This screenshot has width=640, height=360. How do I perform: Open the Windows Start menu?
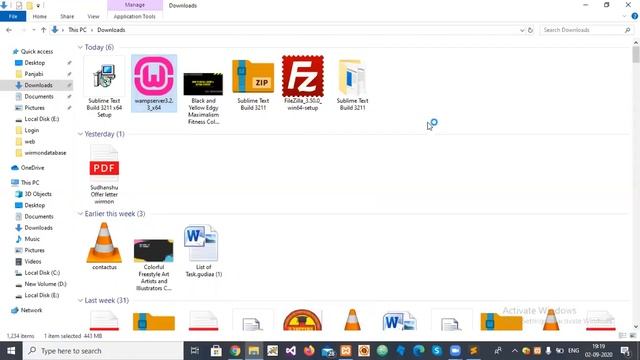[11, 351]
